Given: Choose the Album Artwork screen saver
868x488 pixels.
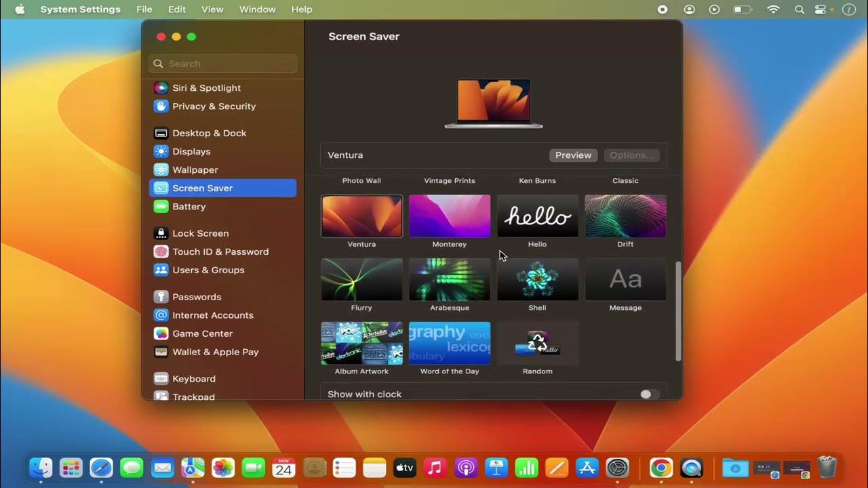Looking at the screenshot, I should click(x=361, y=343).
